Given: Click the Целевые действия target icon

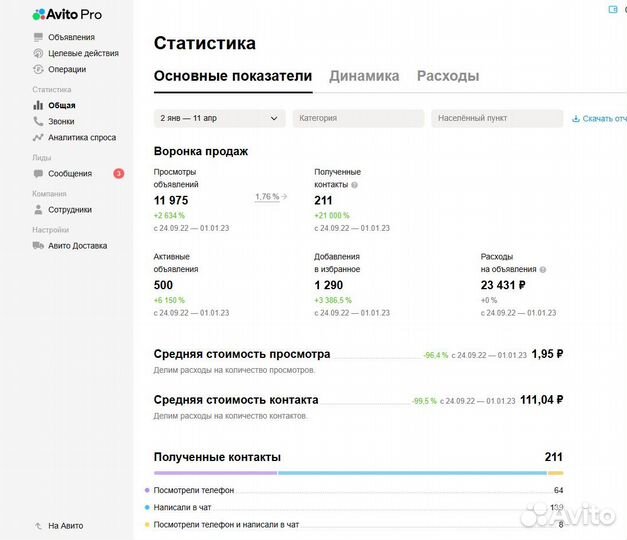Looking at the screenshot, I should coord(38,53).
